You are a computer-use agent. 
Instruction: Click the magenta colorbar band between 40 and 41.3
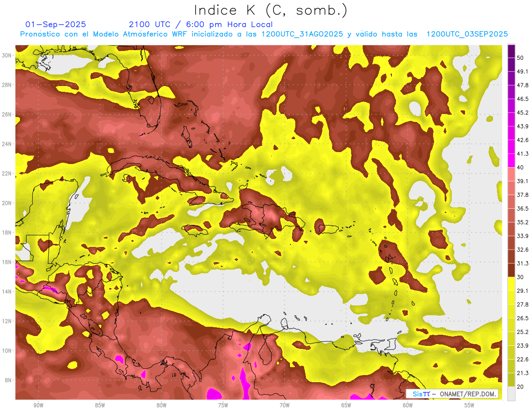511,160
